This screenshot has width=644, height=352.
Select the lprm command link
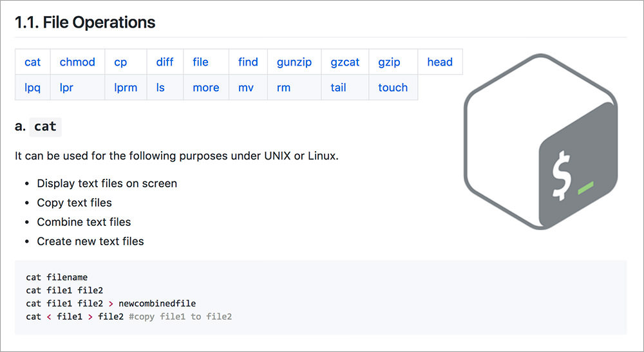pos(126,88)
